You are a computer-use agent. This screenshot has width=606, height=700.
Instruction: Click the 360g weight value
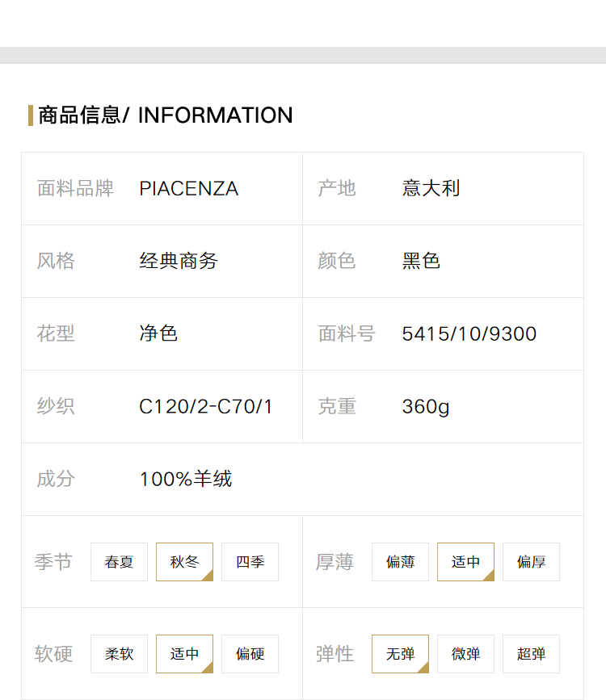tap(426, 407)
